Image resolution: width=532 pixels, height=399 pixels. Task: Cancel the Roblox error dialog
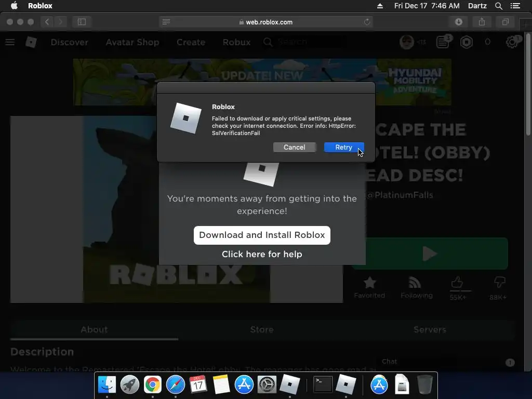(294, 147)
